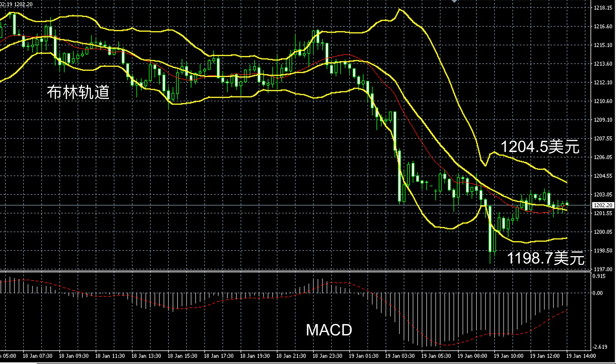Click the 18 Jan 15:30 time label
This screenshot has width=616, height=364.
[x=182, y=356]
